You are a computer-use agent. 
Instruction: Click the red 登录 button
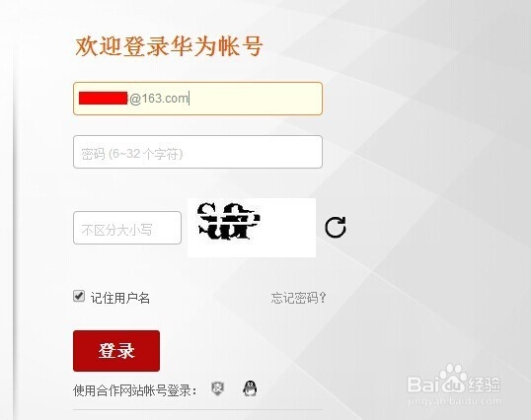(x=116, y=351)
